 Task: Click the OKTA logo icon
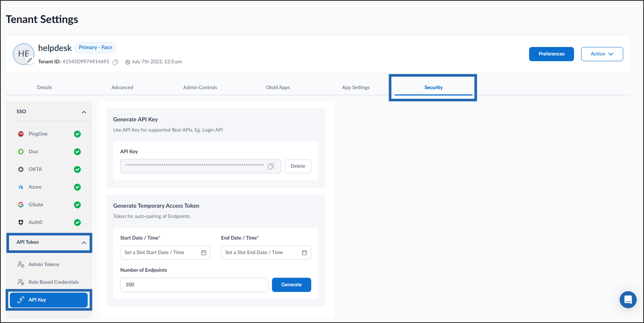tap(21, 169)
